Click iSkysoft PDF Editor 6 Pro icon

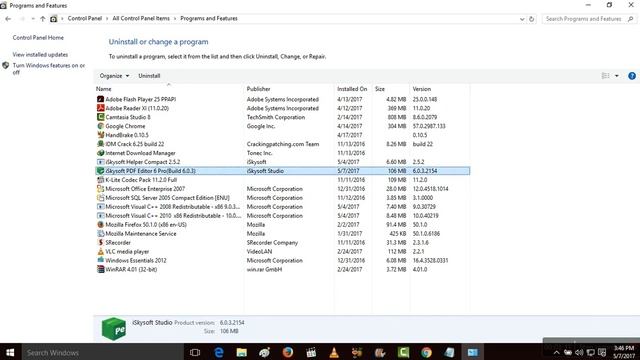pos(100,171)
